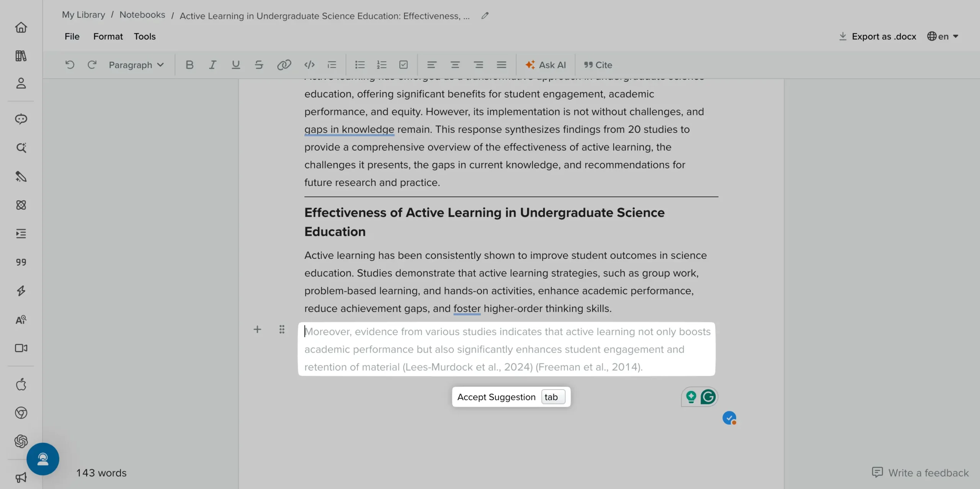The height and width of the screenshot is (489, 980).
Task: Toggle Bold formatting
Action: point(189,65)
